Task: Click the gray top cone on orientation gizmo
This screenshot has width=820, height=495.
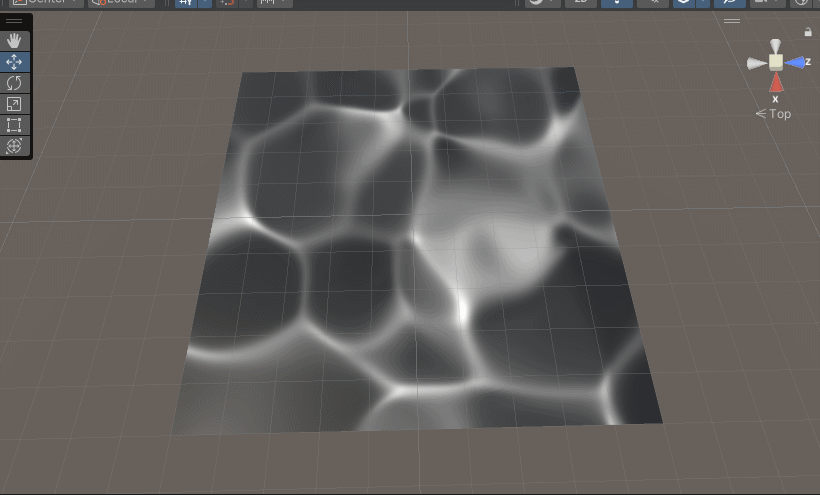Action: pyautogui.click(x=776, y=45)
